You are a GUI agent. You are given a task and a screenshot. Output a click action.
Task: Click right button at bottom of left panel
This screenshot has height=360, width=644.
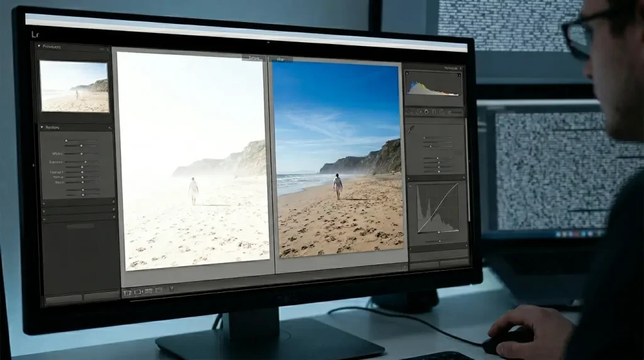[101, 295]
